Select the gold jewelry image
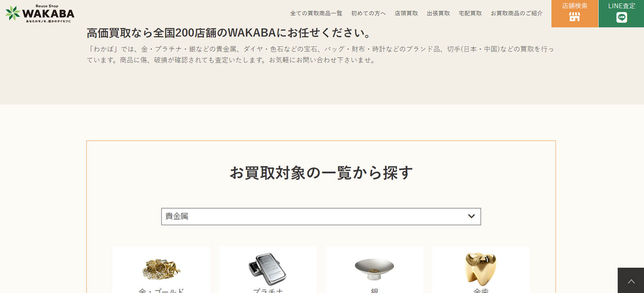This screenshot has height=293, width=644. tap(161, 268)
